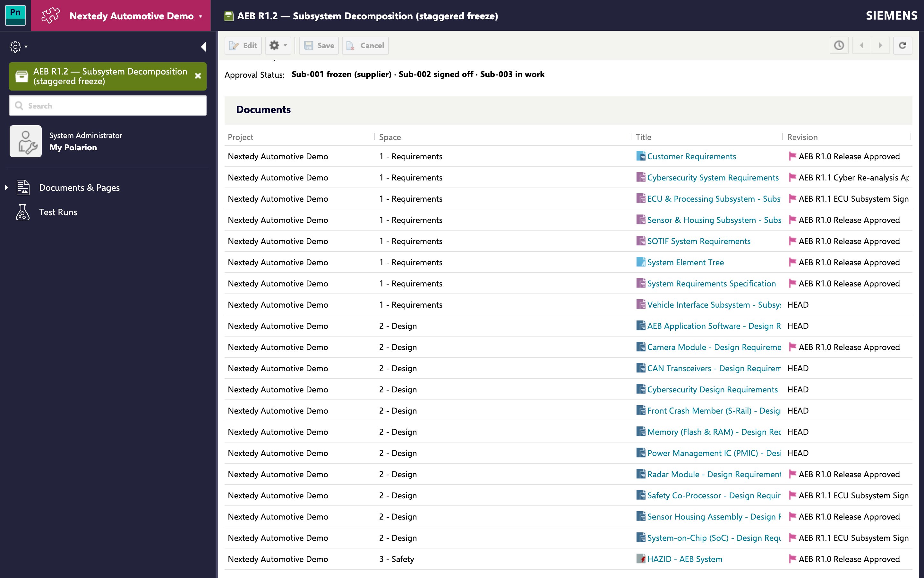The height and width of the screenshot is (578, 924).
Task: Open the sidebar settings gear menu
Action: [18, 47]
